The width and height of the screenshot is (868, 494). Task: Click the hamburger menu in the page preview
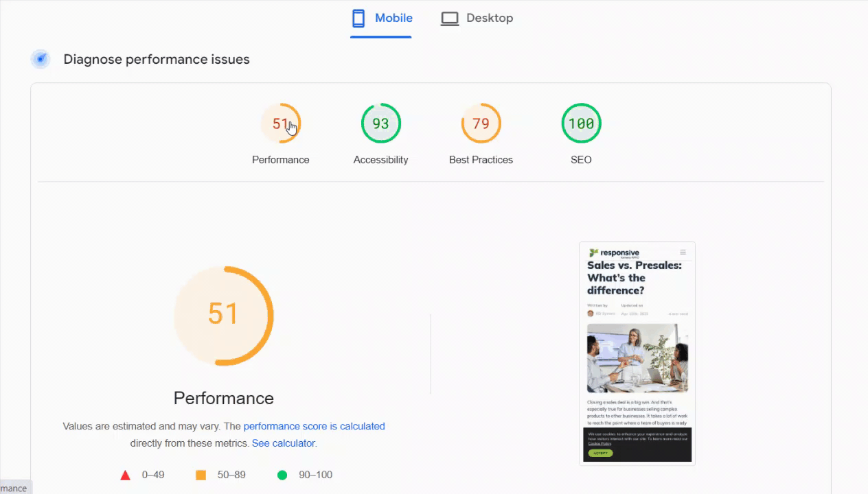(683, 252)
